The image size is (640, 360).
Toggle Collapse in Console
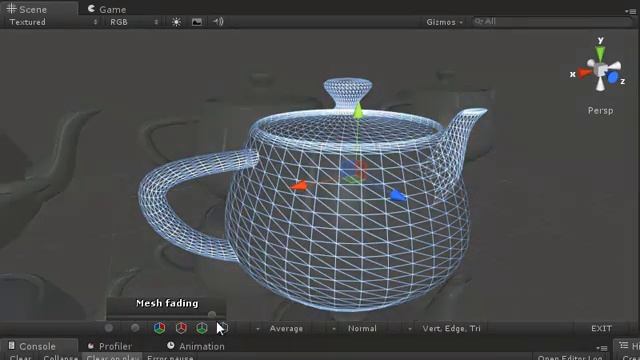point(60,357)
